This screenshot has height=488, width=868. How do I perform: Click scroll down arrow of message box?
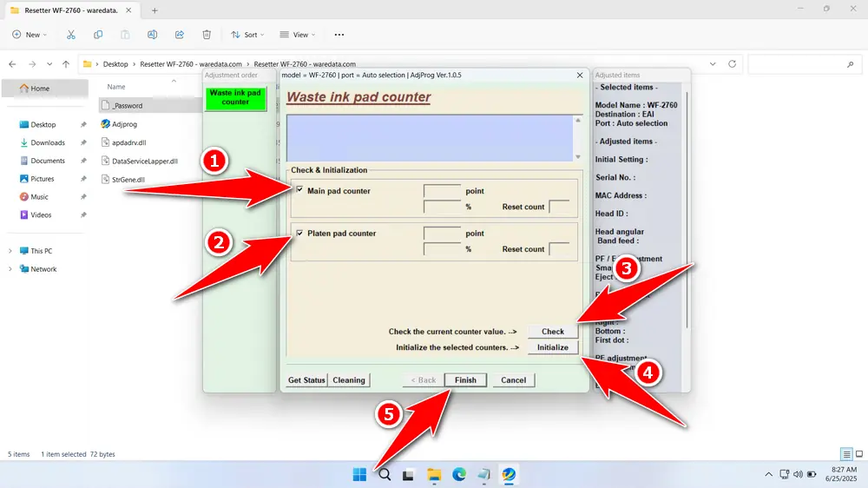point(578,157)
